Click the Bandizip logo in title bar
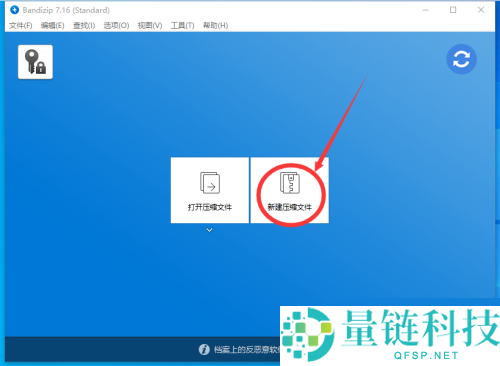This screenshot has height=366, width=500. coord(14,10)
